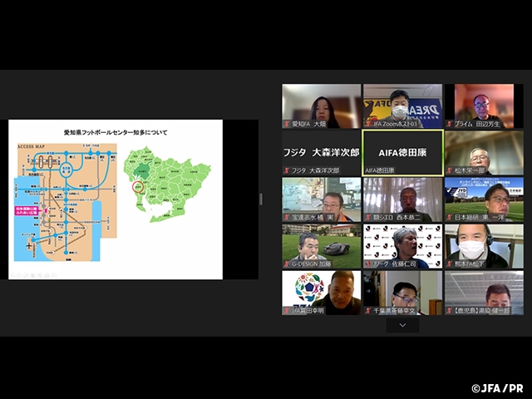Select the 日本総研 東 一洋 video tile
532x399 pixels.
(x=484, y=198)
